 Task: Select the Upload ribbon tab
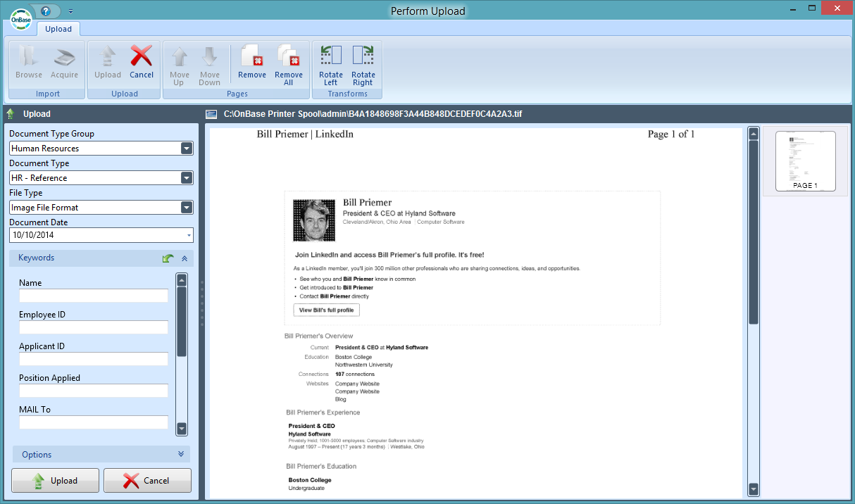(x=58, y=29)
